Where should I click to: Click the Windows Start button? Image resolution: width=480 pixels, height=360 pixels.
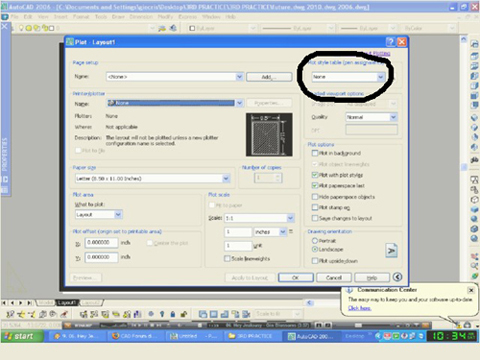(22, 336)
